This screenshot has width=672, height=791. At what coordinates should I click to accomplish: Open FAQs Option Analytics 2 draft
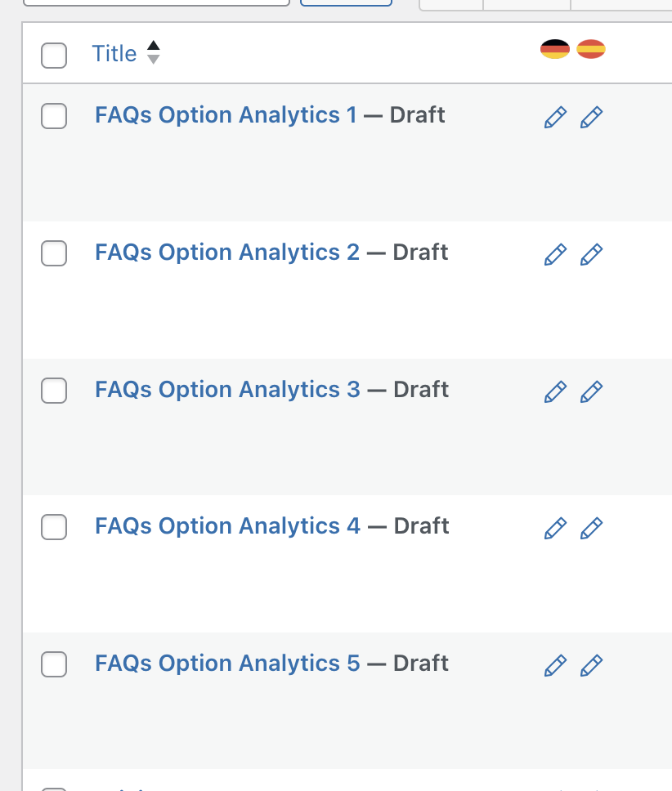pos(227,252)
